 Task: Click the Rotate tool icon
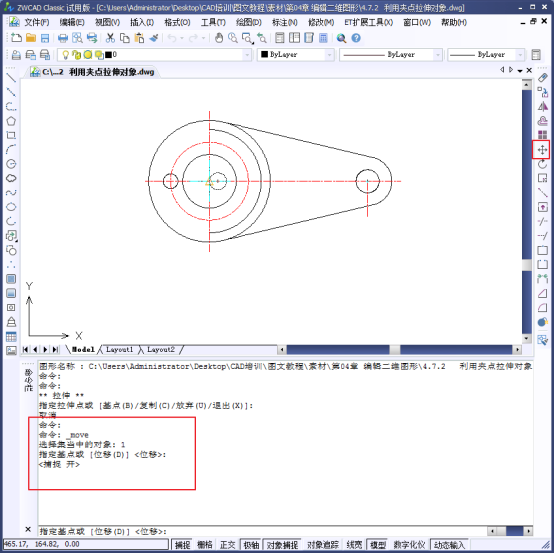click(542, 164)
